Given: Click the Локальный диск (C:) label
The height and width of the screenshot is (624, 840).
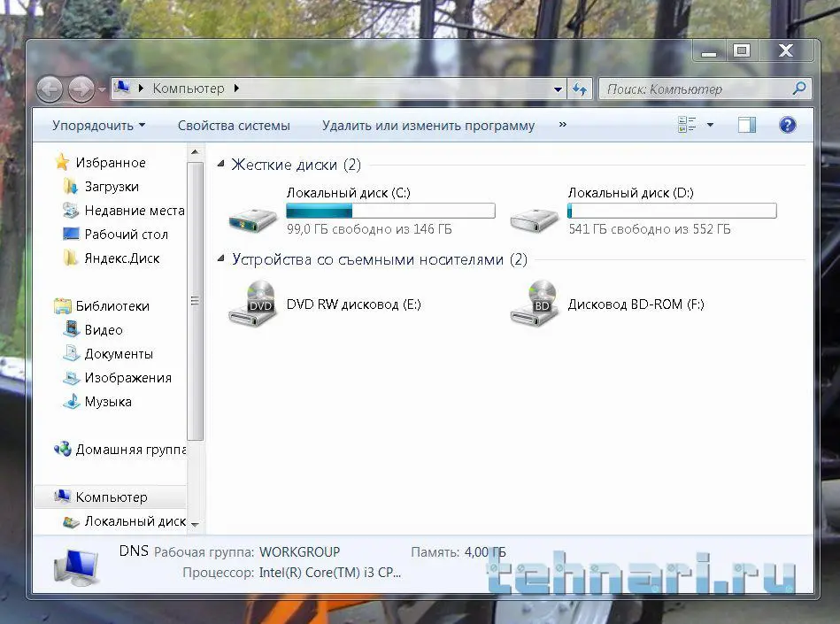Looking at the screenshot, I should tap(348, 193).
